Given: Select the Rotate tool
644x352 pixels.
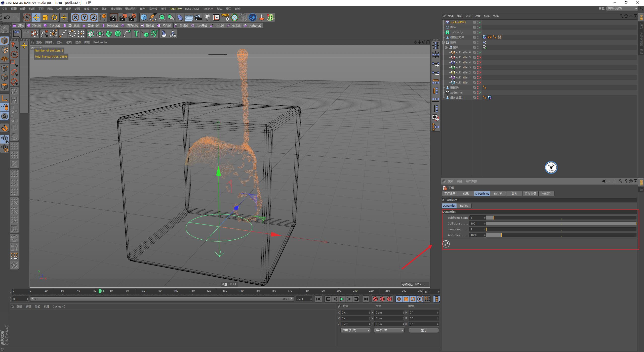Looking at the screenshot, I should 54,17.
